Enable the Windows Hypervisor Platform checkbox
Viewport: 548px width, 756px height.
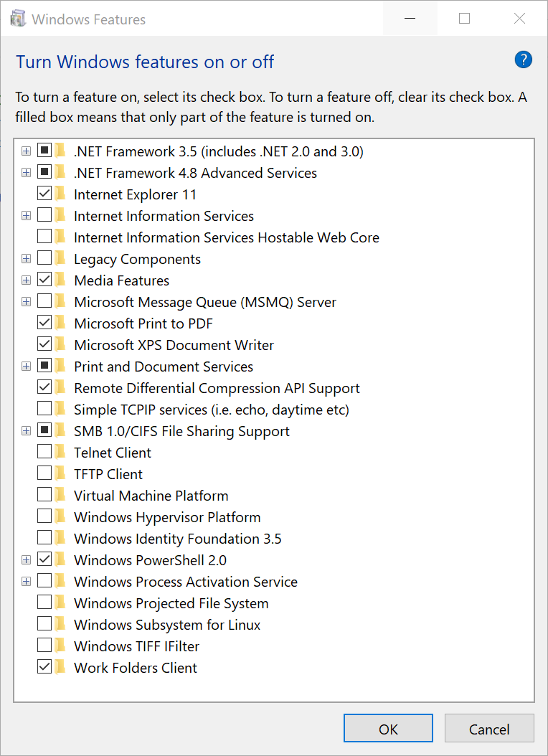point(44,517)
